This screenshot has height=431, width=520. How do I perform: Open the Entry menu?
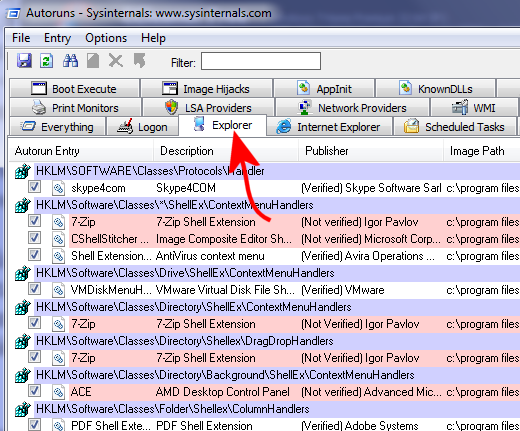pos(57,38)
